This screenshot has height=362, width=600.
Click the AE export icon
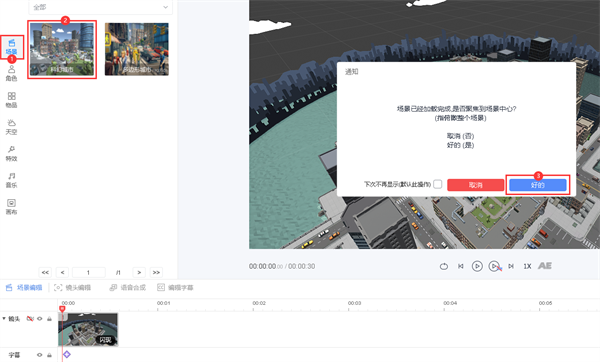tap(545, 266)
